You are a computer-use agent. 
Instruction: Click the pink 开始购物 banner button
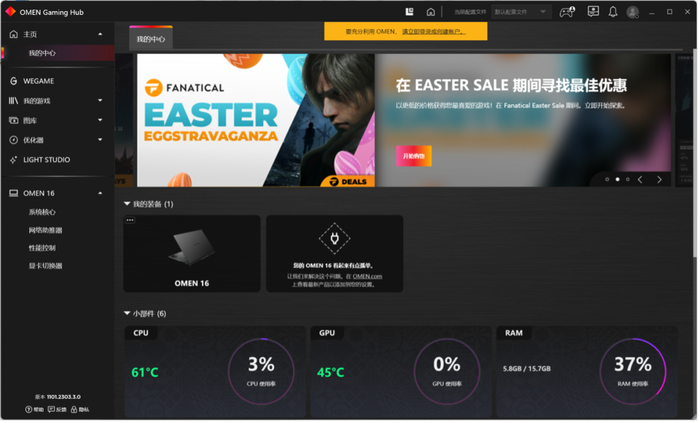(x=413, y=156)
